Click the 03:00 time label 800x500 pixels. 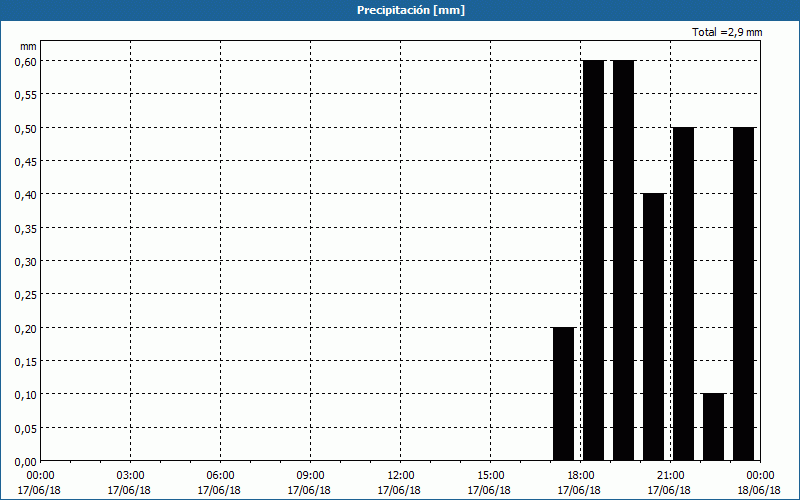(x=131, y=476)
